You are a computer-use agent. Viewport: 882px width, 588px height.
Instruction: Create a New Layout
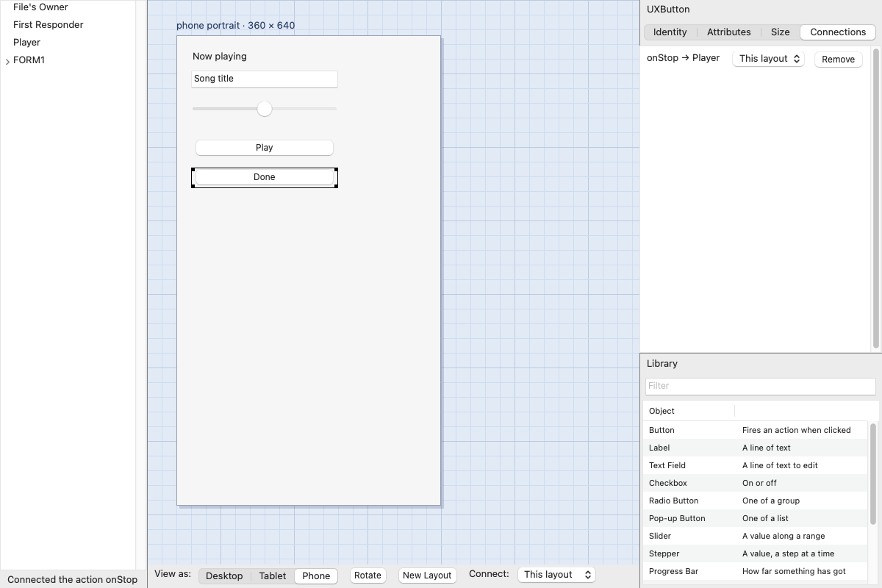(427, 576)
